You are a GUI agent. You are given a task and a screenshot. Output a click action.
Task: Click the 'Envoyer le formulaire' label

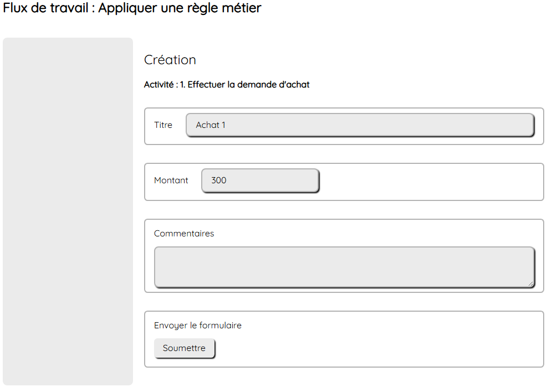pyautogui.click(x=197, y=326)
